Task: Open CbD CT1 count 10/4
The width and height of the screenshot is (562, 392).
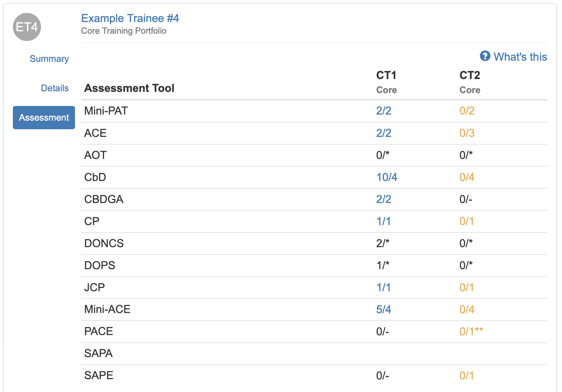Action: (x=387, y=177)
